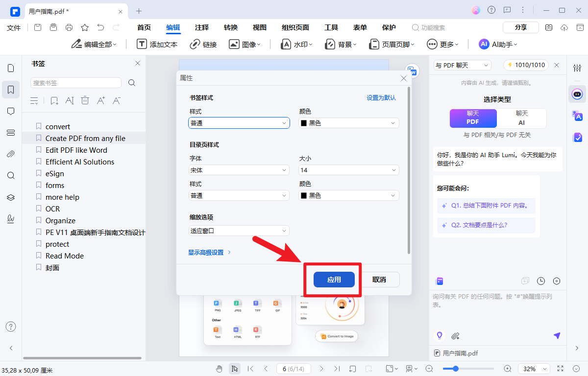Click the delete bookmark trash icon

click(85, 100)
